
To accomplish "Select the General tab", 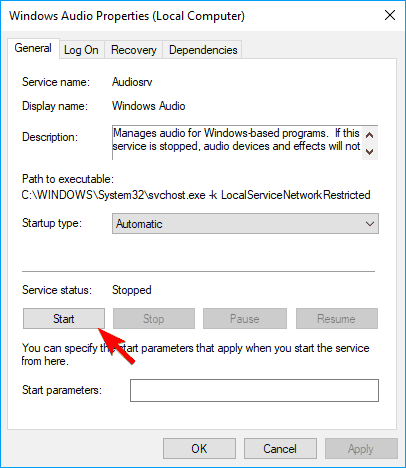I will click(33, 48).
